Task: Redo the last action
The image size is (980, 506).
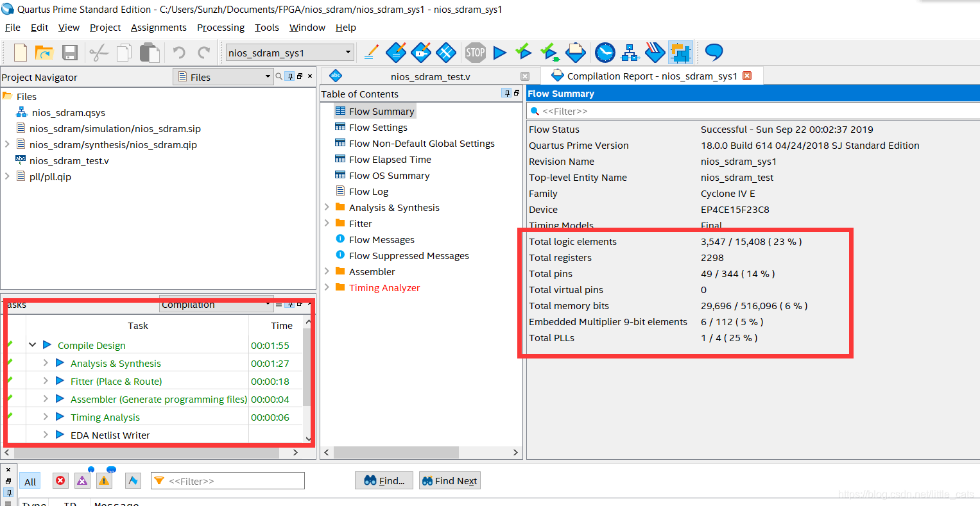Action: 204,53
